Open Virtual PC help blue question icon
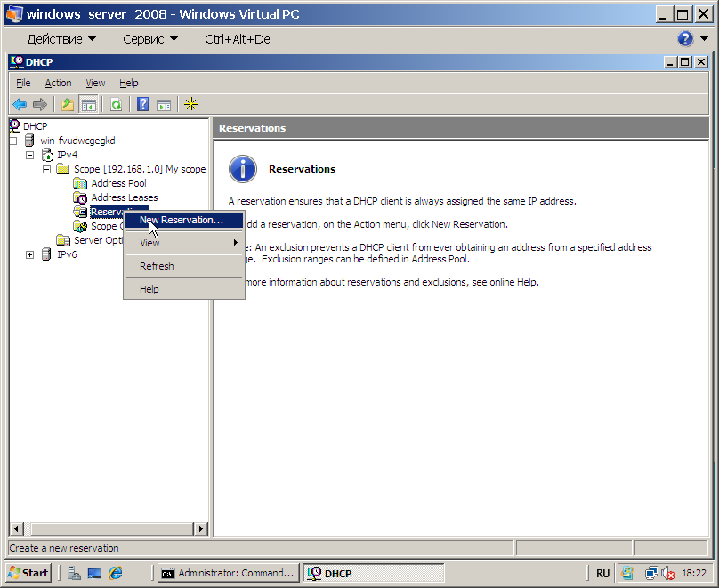Screen dimensions: 719x588 coord(685,39)
